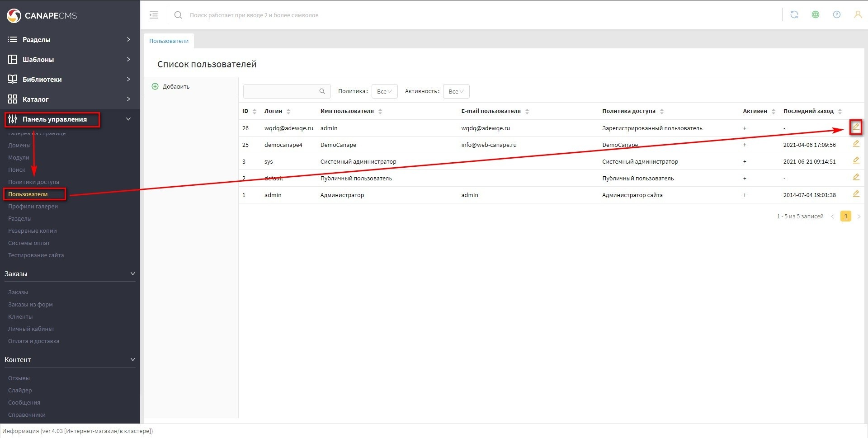Click search magnifier in user filter field
This screenshot has width=868, height=438.
[322, 91]
